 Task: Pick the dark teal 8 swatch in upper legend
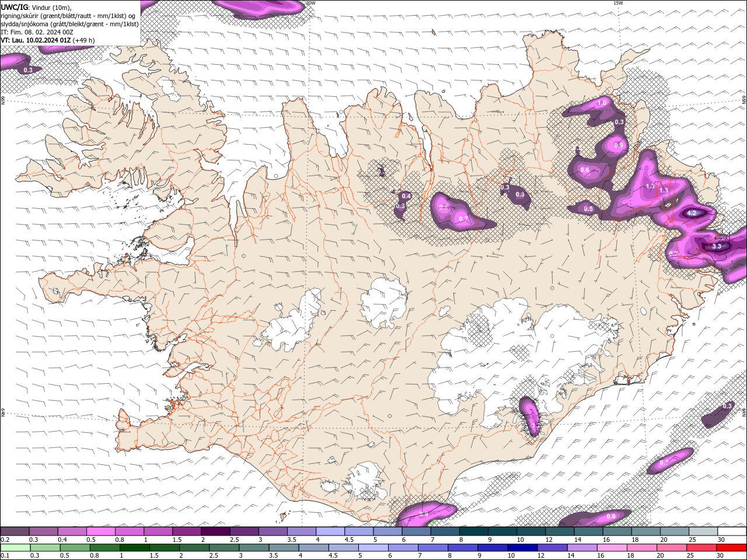tap(473, 531)
